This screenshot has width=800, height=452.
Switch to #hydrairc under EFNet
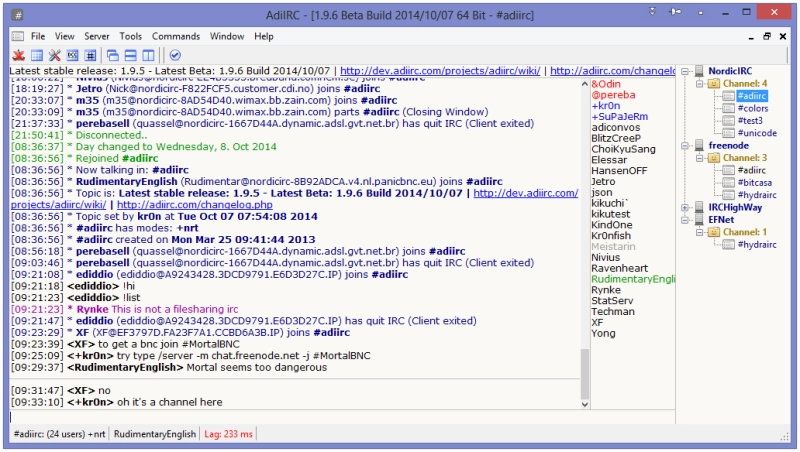[757, 245]
